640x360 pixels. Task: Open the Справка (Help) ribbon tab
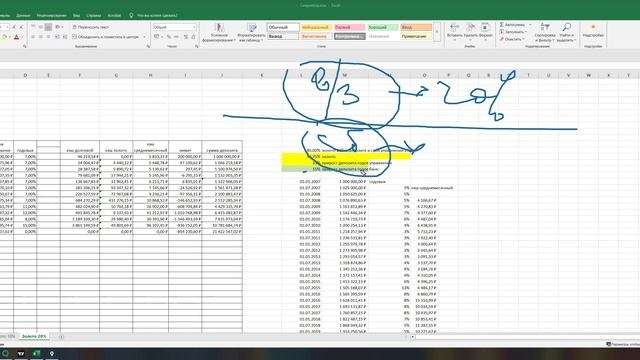pos(93,16)
